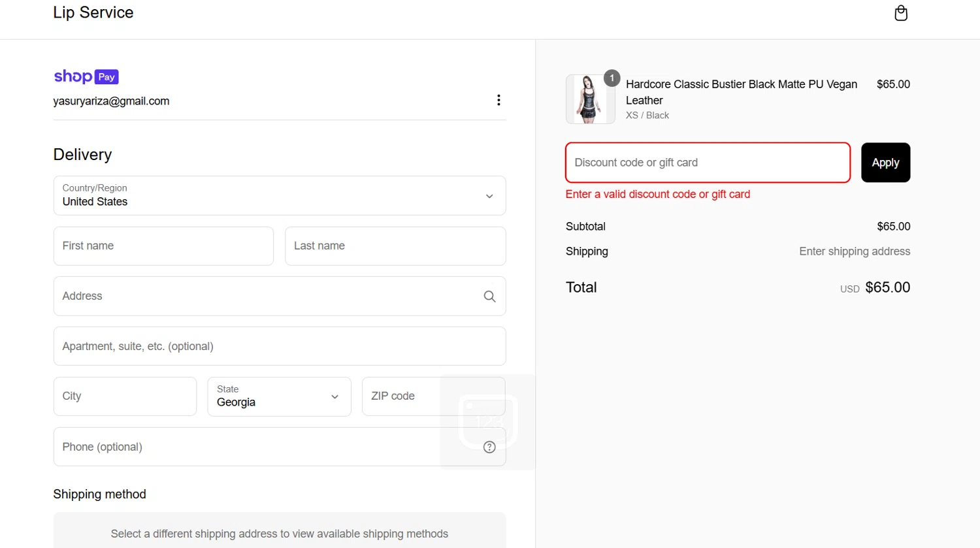Click the product title Hardcore Classic Bustier

tap(742, 92)
